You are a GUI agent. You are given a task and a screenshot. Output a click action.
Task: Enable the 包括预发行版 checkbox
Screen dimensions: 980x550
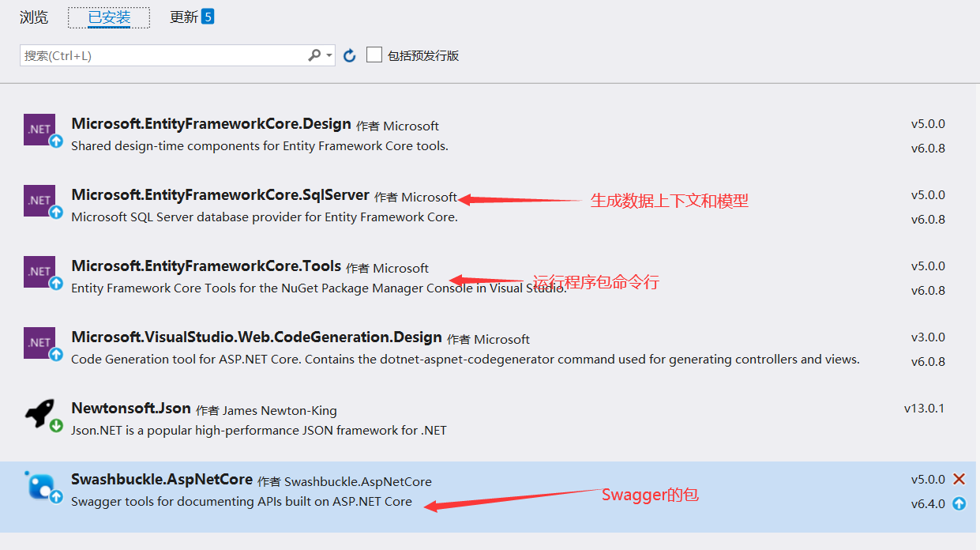[x=374, y=55]
